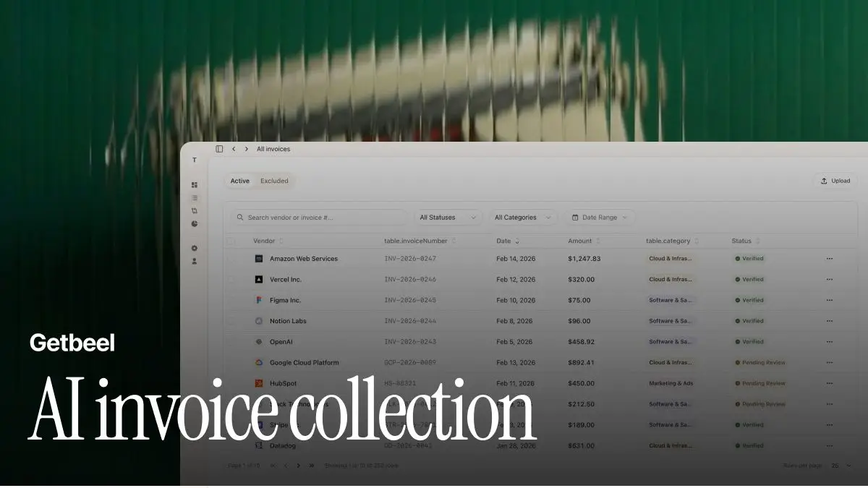Image resolution: width=868 pixels, height=488 pixels.
Task: Switch to the Excluded tab
Action: tap(275, 181)
